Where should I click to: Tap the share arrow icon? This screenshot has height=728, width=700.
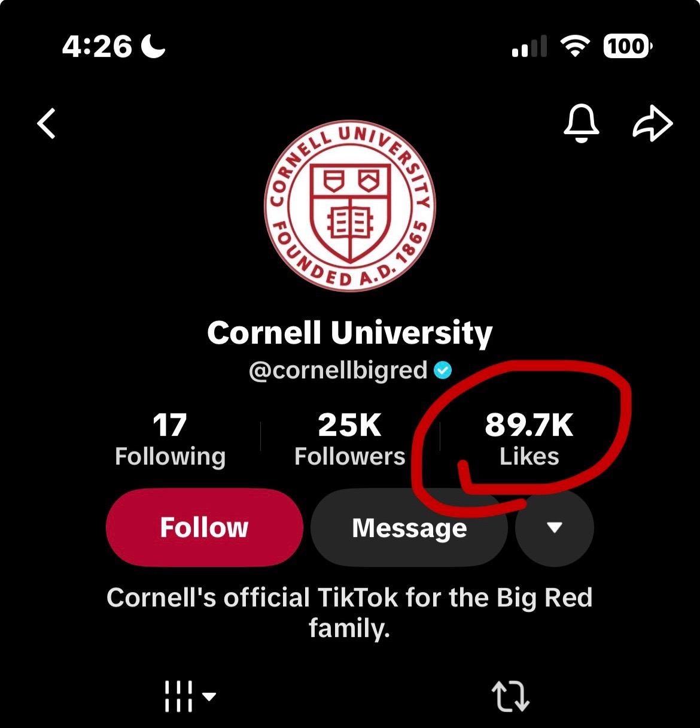(x=652, y=124)
